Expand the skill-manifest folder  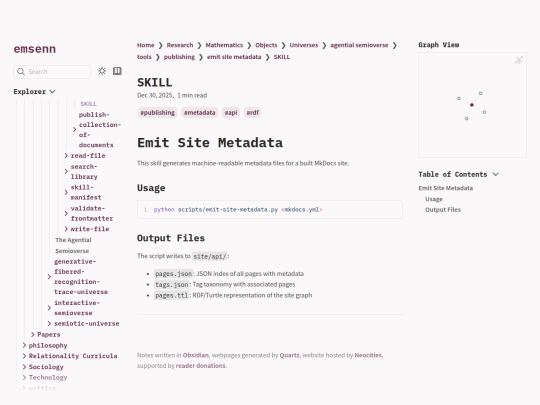[x=66, y=193]
